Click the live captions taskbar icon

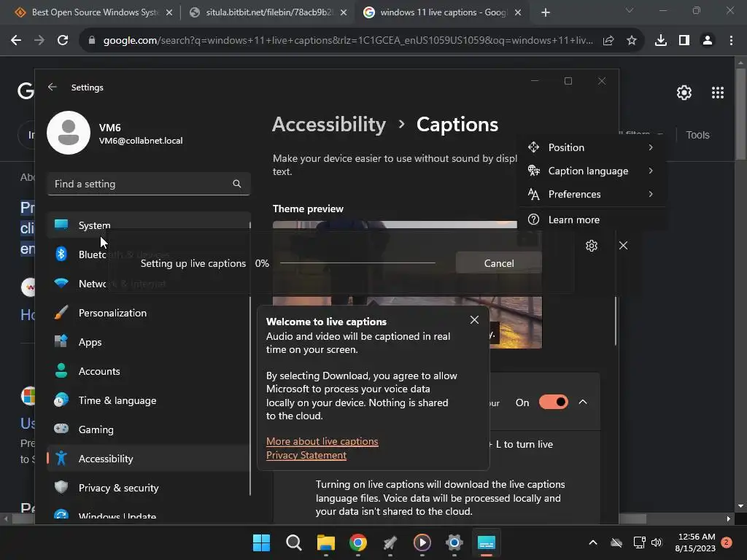pyautogui.click(x=487, y=542)
